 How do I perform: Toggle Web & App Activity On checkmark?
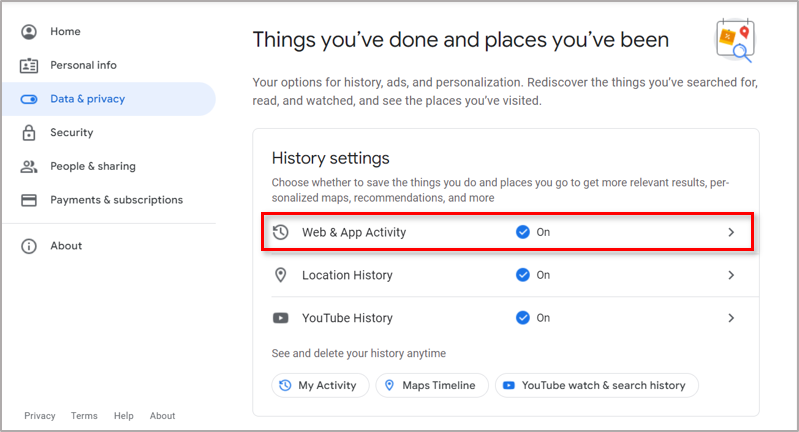click(x=522, y=232)
